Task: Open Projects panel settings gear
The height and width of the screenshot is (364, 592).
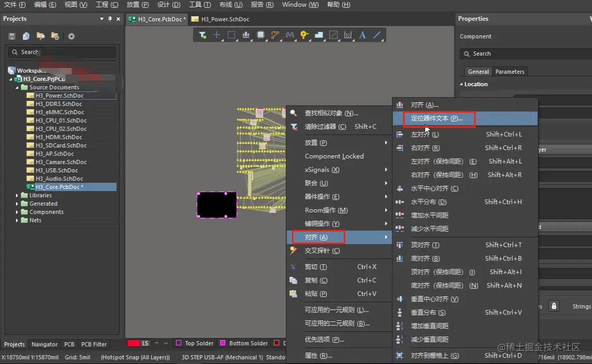Action: pyautogui.click(x=71, y=36)
